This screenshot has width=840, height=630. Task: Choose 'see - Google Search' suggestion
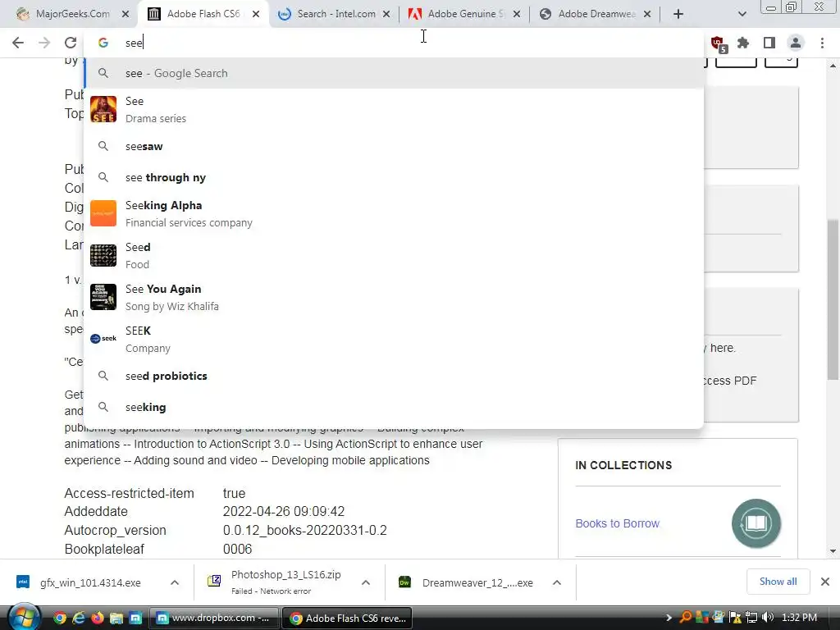394,73
